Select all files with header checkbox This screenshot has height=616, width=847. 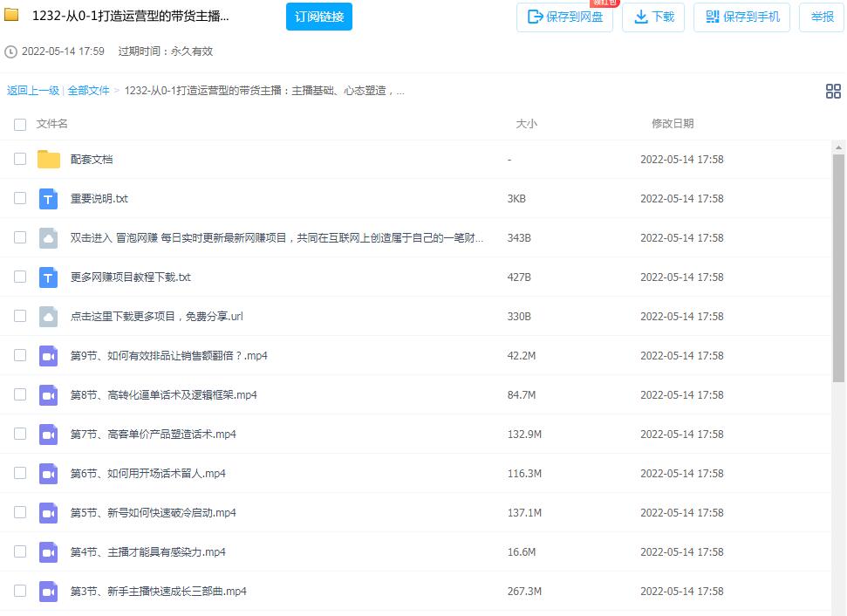point(20,125)
